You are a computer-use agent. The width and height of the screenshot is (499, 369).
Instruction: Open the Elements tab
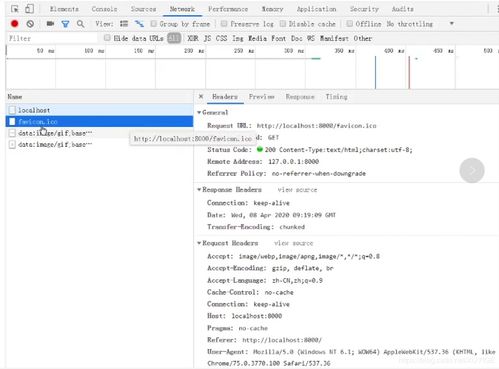64,9
